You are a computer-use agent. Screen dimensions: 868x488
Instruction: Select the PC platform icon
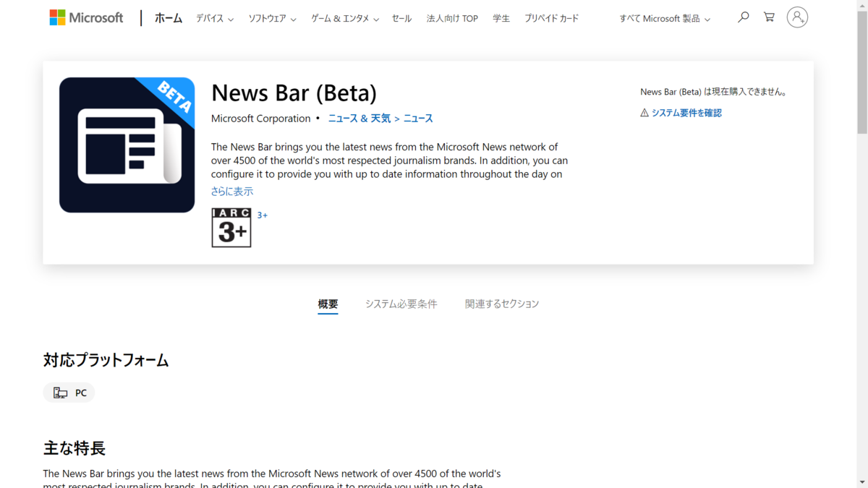pyautogui.click(x=60, y=393)
